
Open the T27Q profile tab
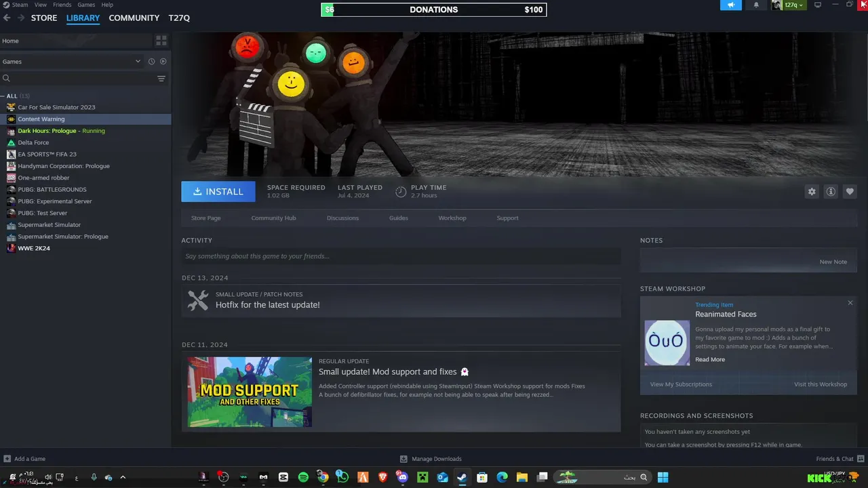[x=179, y=18]
